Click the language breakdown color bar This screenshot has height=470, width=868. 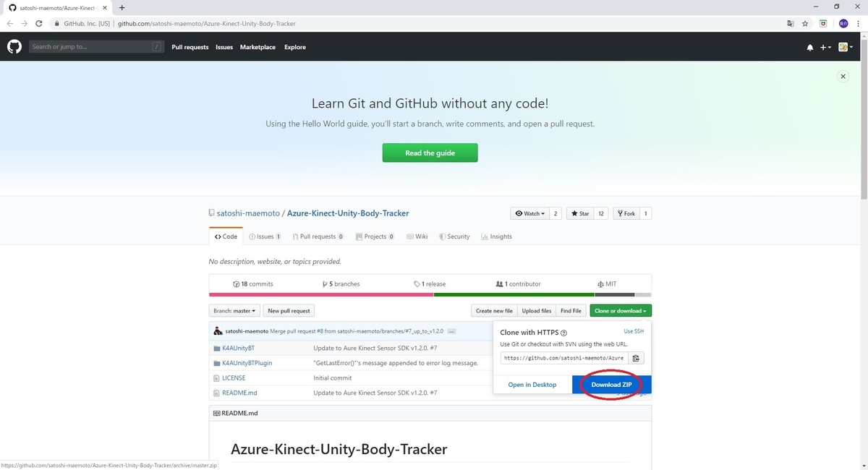[x=430, y=295]
